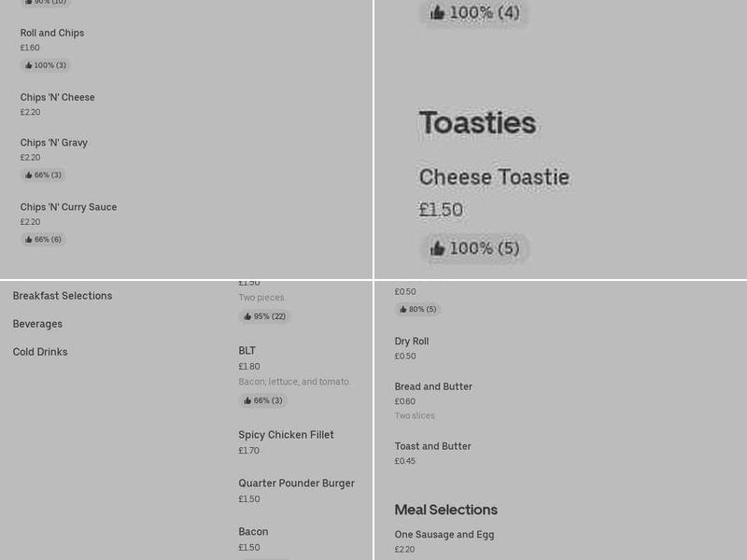Select Cold Drinks in the sidebar

pos(39,352)
